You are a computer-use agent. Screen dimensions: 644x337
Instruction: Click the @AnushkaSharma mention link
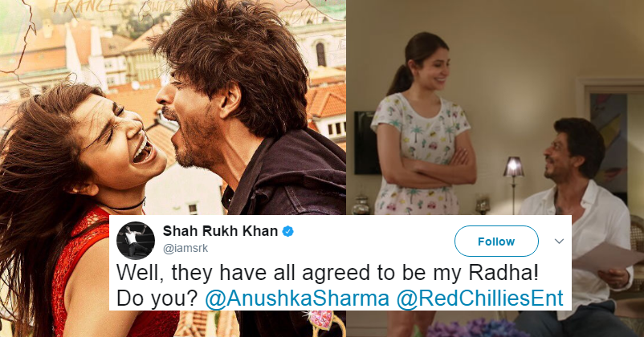coord(296,298)
